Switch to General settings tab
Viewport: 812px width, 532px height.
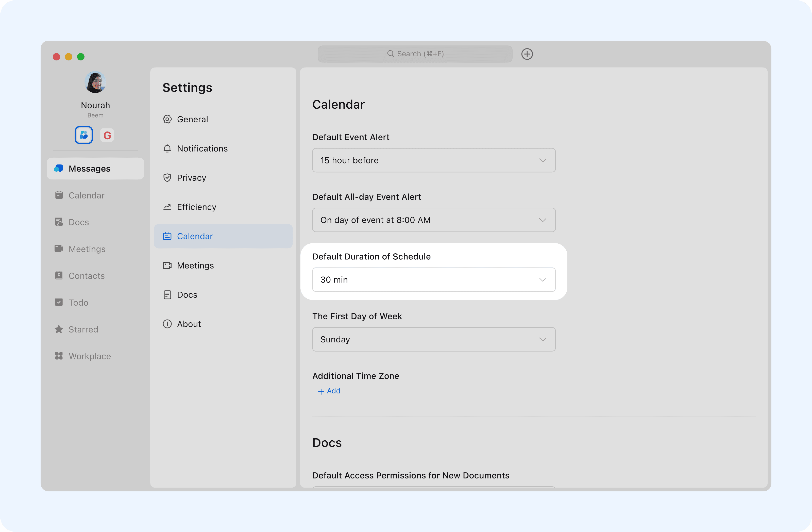click(192, 120)
